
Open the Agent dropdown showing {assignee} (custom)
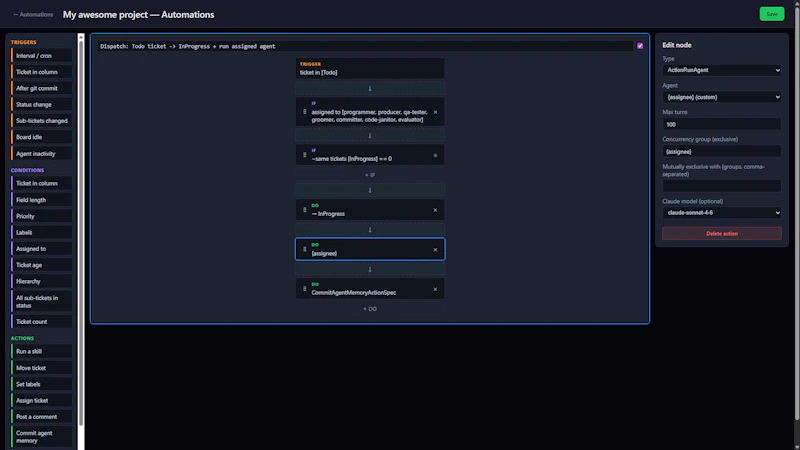point(721,97)
